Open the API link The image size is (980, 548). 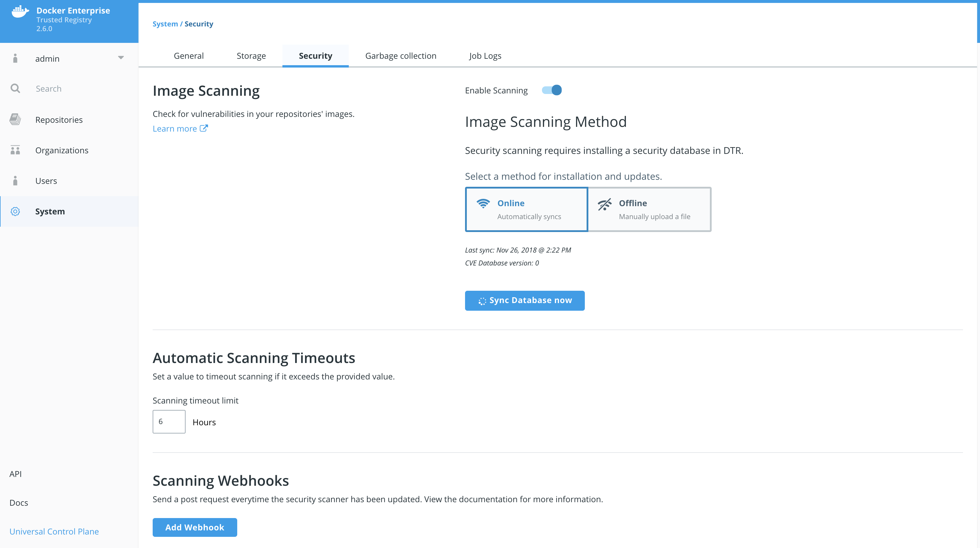(16, 474)
